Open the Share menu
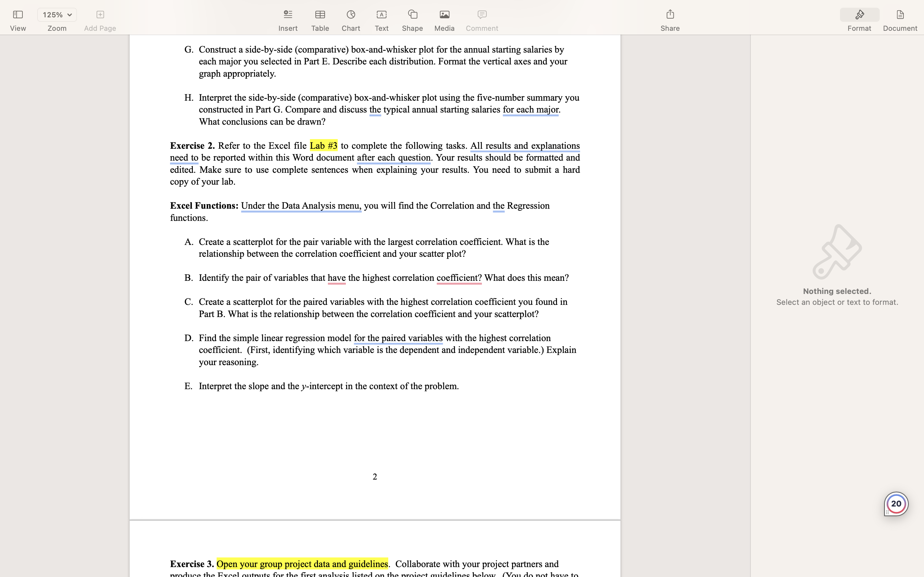The height and width of the screenshot is (577, 924). pos(670,15)
